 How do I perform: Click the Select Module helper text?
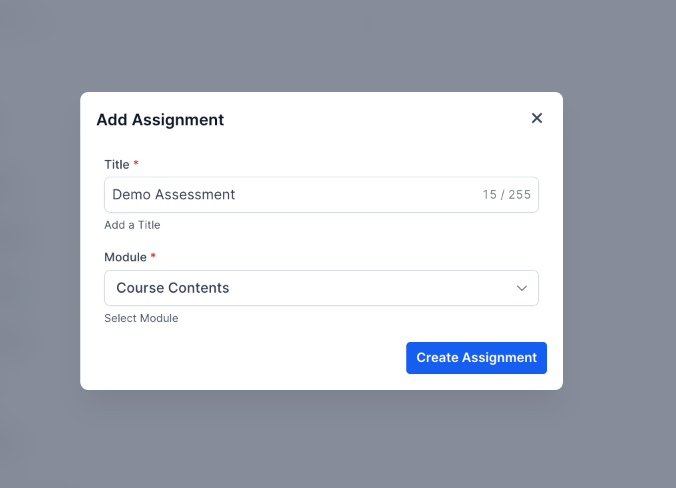tap(141, 318)
